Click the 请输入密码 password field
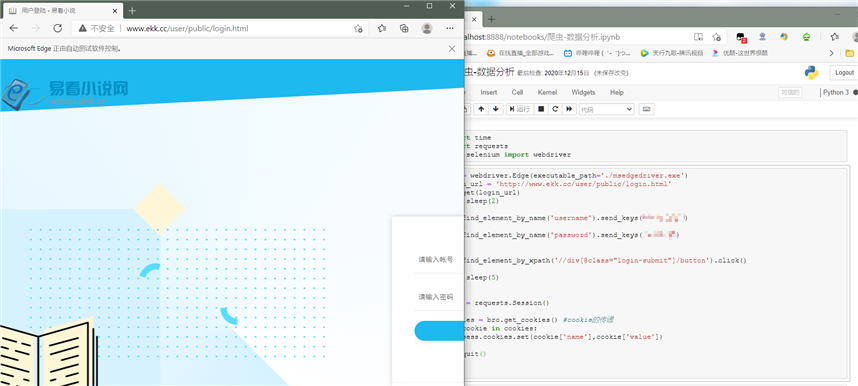 pos(439,297)
